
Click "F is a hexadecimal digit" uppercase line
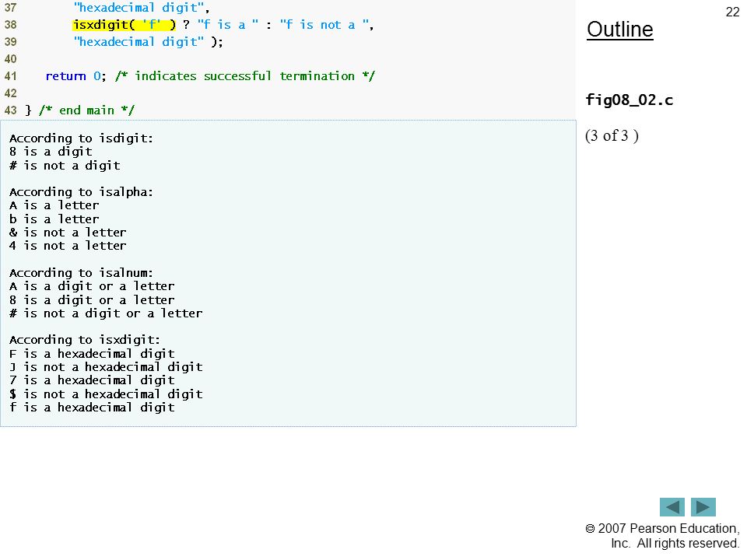click(92, 354)
